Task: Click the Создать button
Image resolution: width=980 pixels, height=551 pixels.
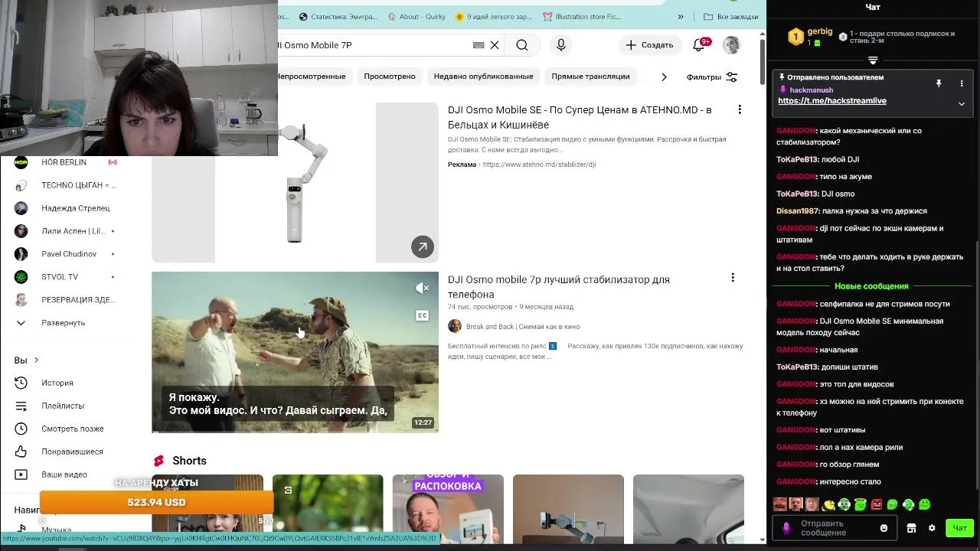Action: [649, 45]
